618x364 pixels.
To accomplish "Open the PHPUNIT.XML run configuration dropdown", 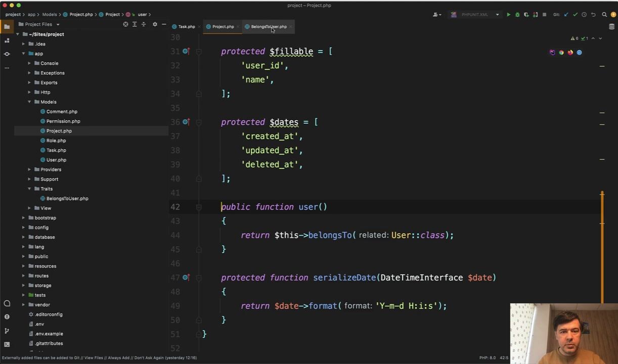I will click(475, 15).
